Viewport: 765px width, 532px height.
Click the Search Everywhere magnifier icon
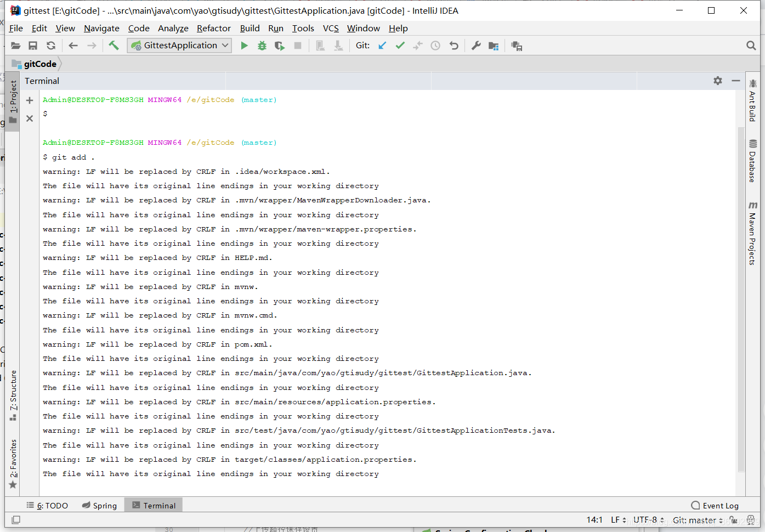click(x=751, y=46)
